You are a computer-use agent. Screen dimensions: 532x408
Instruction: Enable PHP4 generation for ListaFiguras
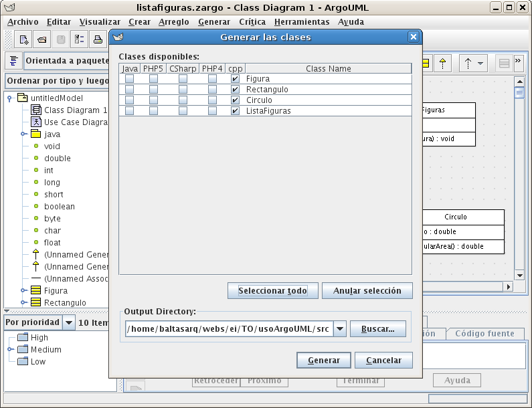tap(212, 110)
